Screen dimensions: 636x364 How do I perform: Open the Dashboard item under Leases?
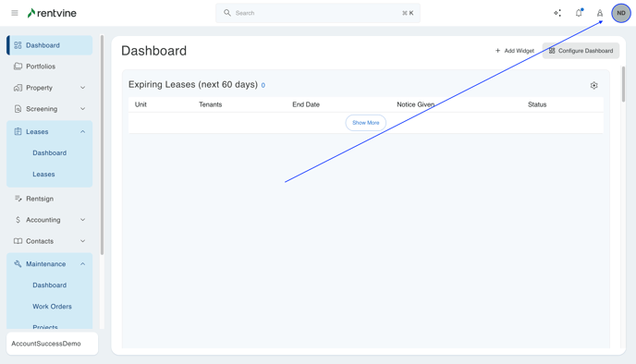click(50, 152)
